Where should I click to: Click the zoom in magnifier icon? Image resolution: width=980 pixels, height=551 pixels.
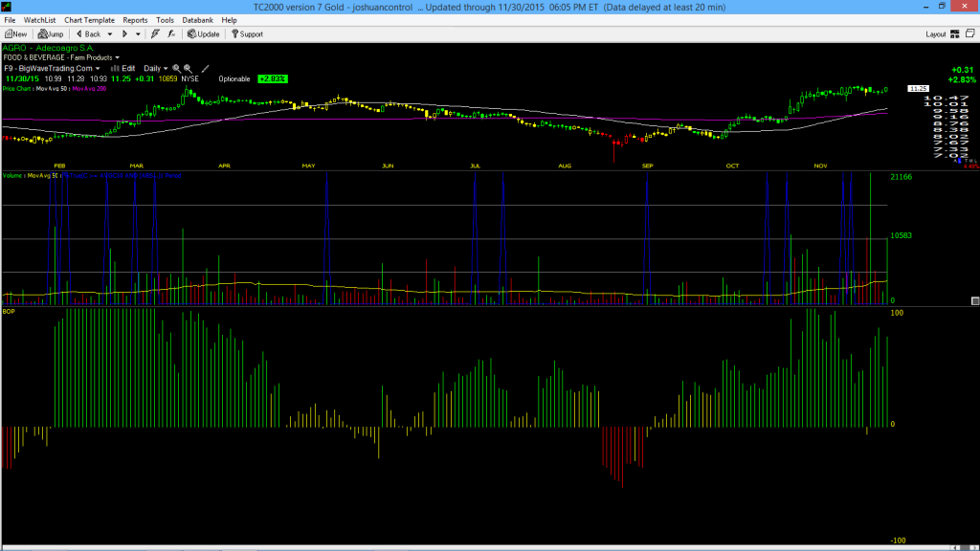click(176, 69)
